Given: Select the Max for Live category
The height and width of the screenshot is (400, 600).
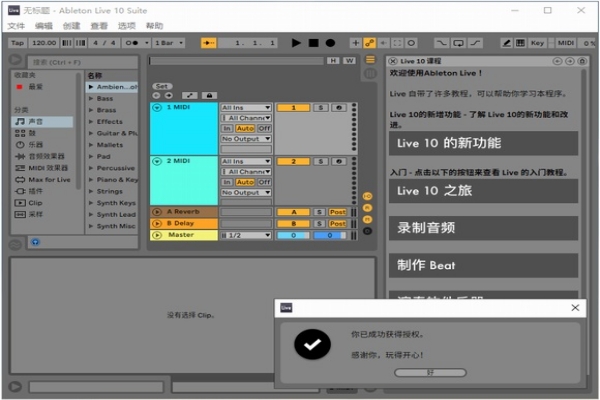Looking at the screenshot, I should click(x=42, y=180).
